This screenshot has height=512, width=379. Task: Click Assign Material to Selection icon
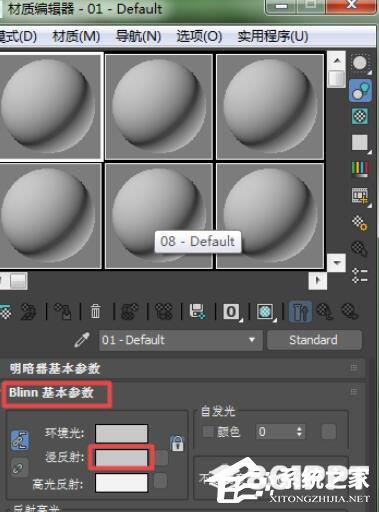(63, 312)
